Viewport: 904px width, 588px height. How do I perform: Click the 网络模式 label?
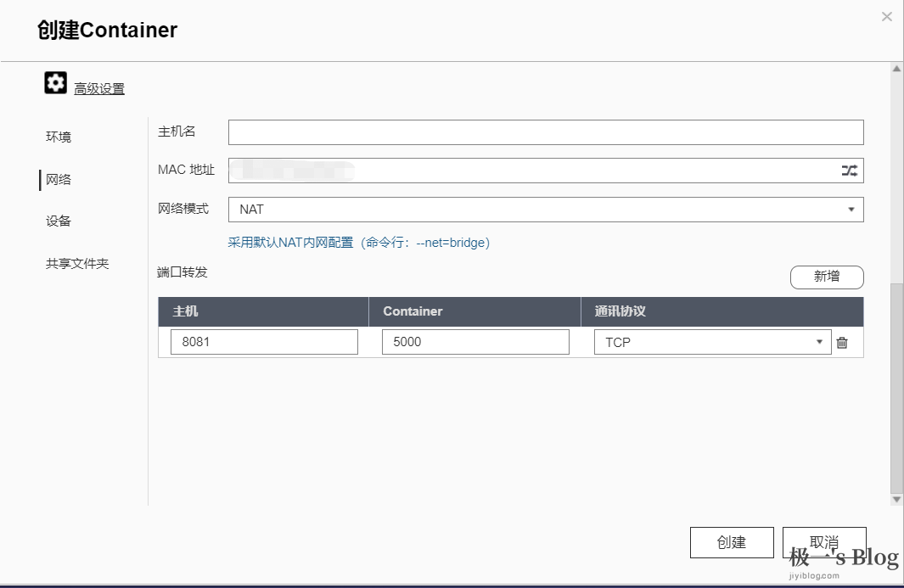pos(183,209)
